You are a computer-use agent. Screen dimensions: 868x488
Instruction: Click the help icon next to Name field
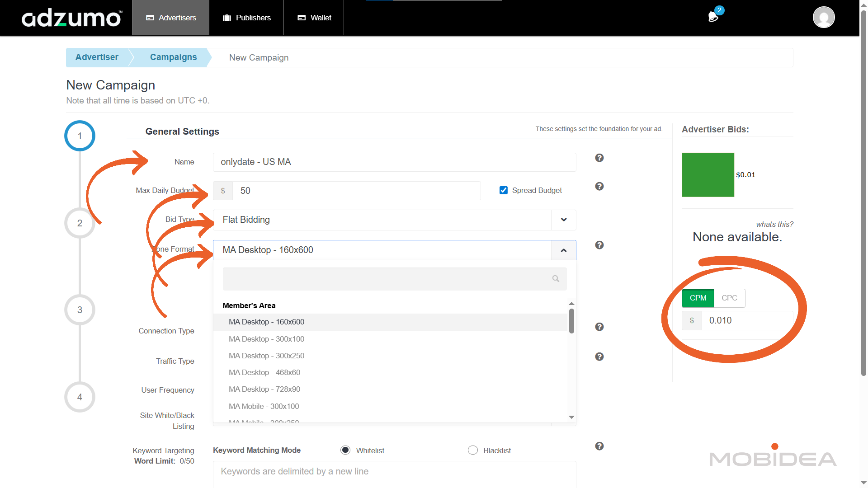(x=599, y=158)
